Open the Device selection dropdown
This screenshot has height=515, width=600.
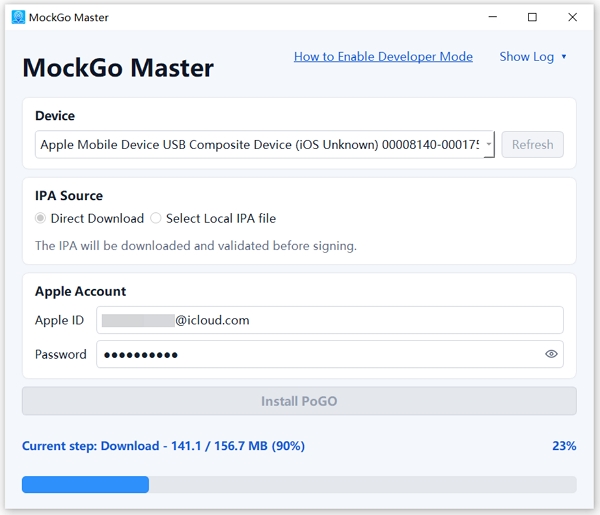[x=265, y=144]
